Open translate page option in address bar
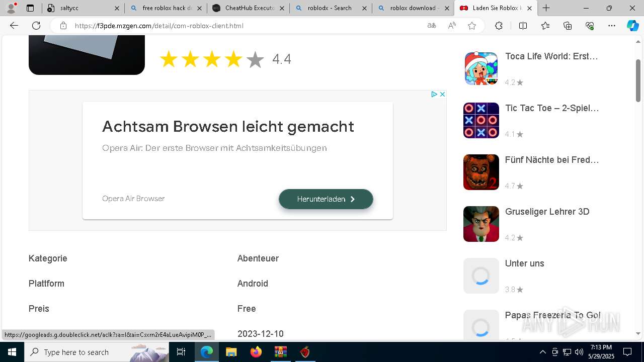The image size is (644, 362). click(432, 26)
